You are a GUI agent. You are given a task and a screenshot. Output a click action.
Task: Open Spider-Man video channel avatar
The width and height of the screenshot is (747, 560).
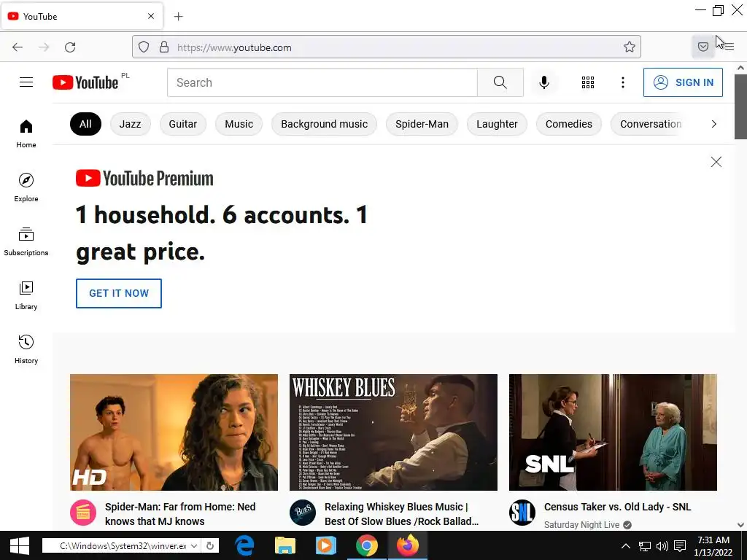coord(83,513)
